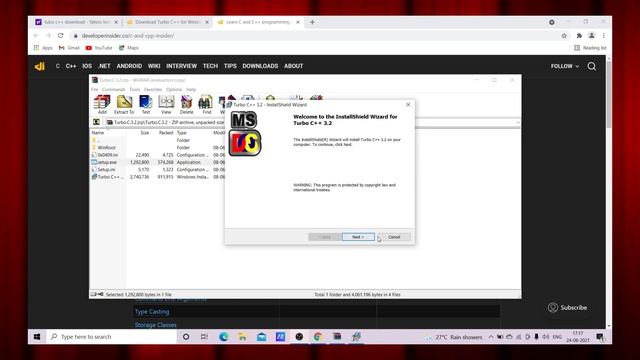Switch to the Yahoo search tab
This screenshot has height=360, width=640.
coord(76,22)
